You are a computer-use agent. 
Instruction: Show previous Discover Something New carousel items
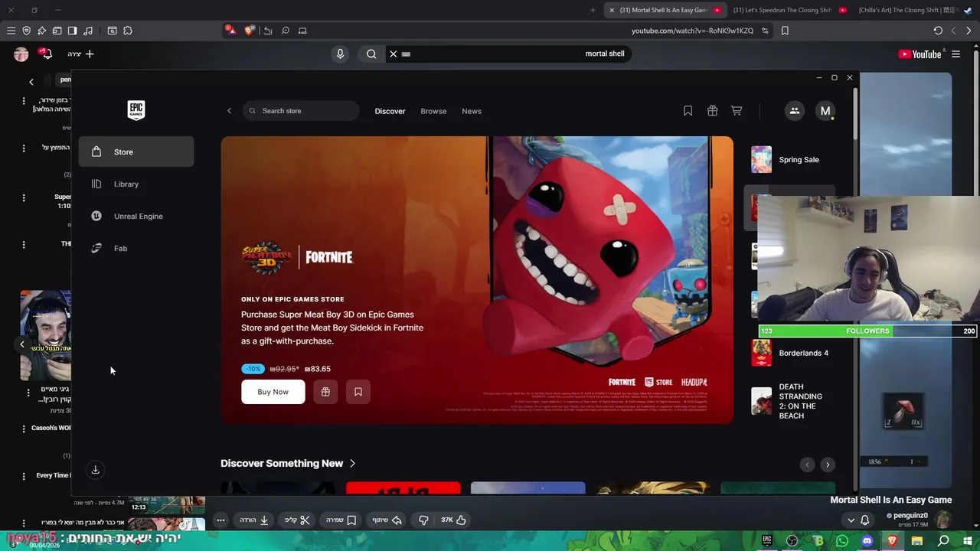(x=806, y=465)
